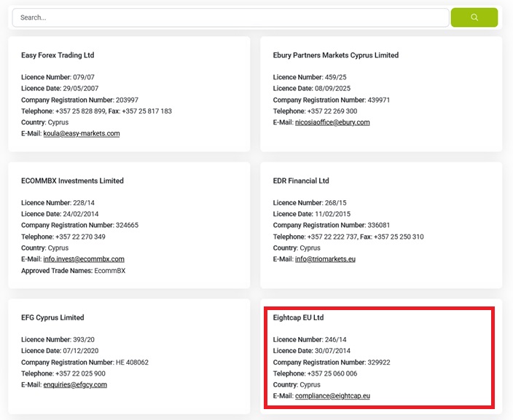
Task: Click Country Cyprus in Easy Forex card
Action: pyautogui.click(x=45, y=122)
